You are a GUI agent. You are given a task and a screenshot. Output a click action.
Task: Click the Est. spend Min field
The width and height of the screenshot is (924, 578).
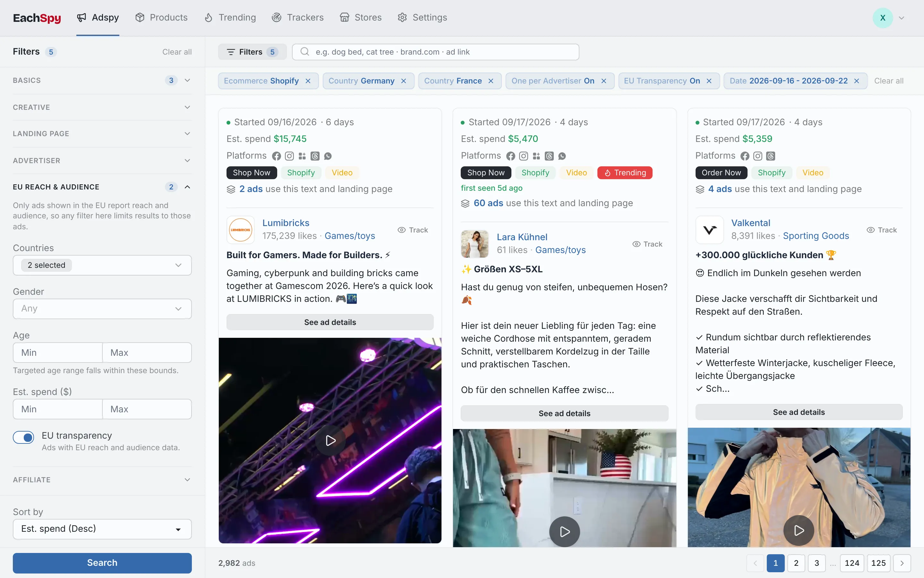pyautogui.click(x=58, y=409)
